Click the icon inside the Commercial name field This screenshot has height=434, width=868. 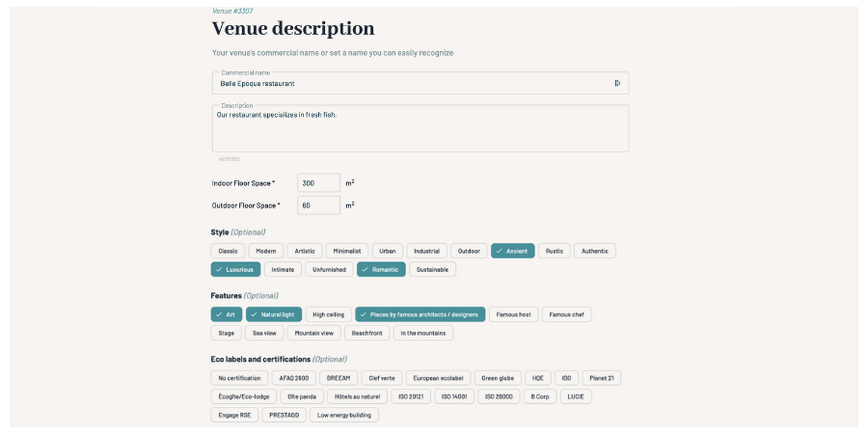point(617,83)
